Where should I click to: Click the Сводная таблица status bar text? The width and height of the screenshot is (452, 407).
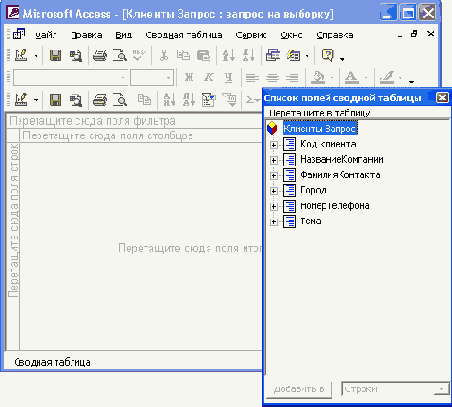tap(52, 362)
